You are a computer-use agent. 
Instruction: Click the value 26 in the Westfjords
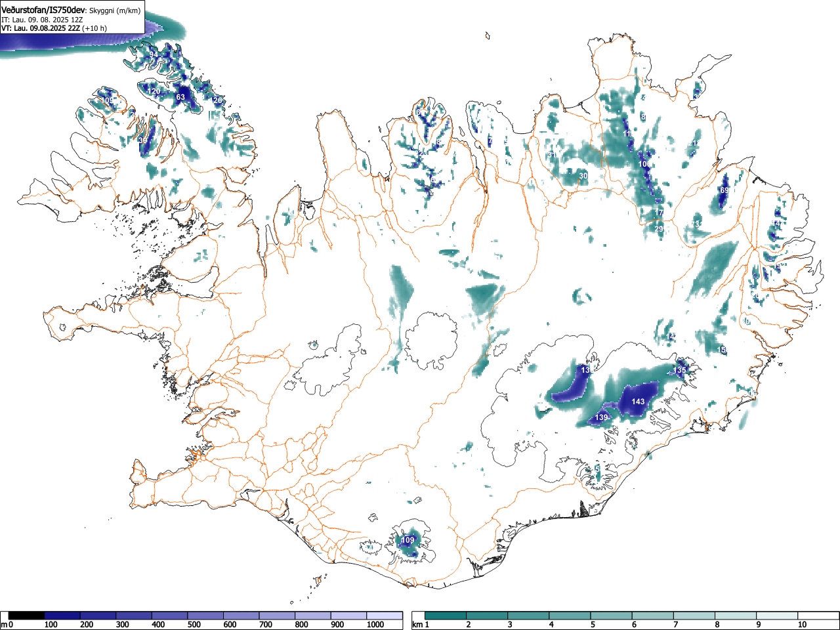[x=218, y=100]
